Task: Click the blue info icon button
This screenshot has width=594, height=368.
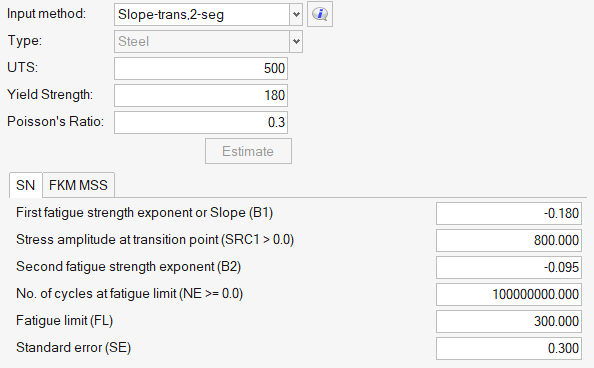Action: [320, 14]
